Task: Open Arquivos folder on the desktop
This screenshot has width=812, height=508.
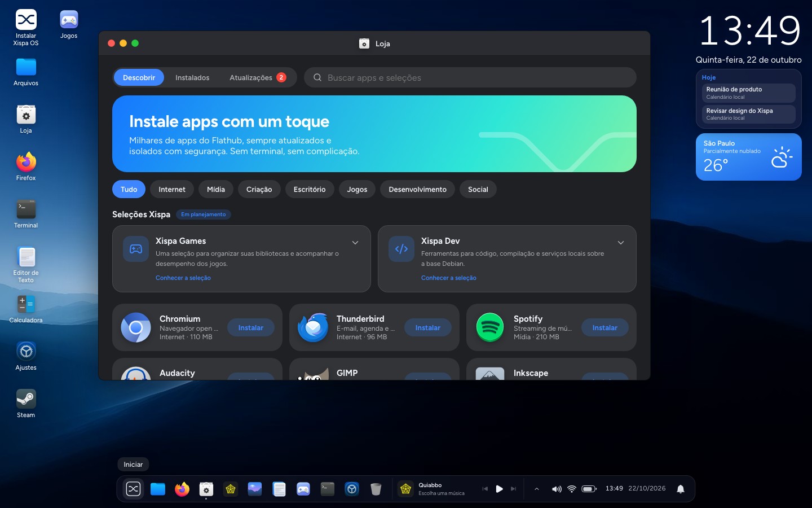Action: (x=26, y=71)
